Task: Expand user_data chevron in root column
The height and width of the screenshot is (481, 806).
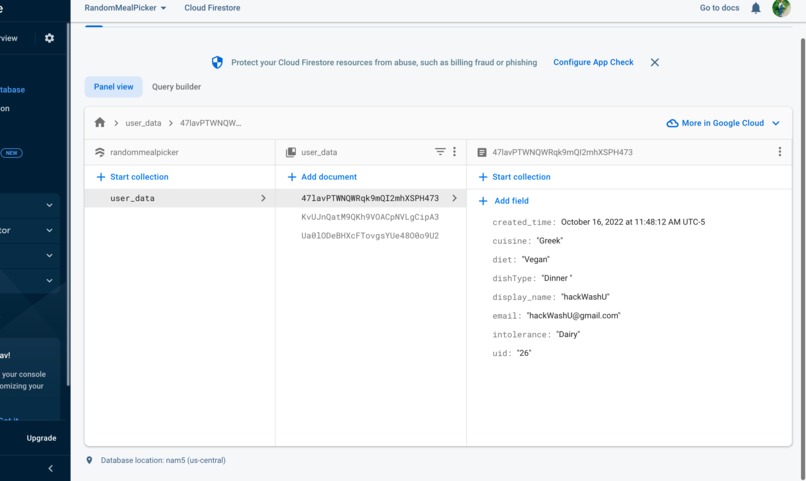Action: coord(263,198)
